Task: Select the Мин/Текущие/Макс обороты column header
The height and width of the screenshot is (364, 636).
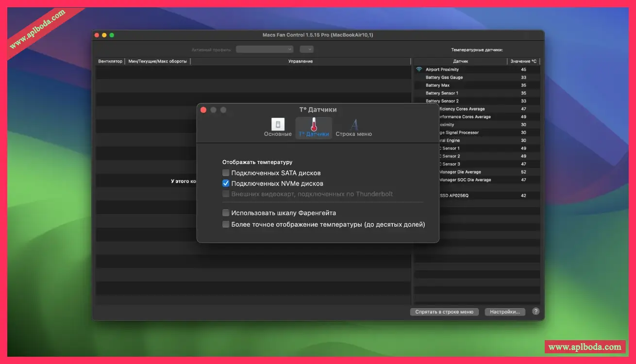Action: 157,61
